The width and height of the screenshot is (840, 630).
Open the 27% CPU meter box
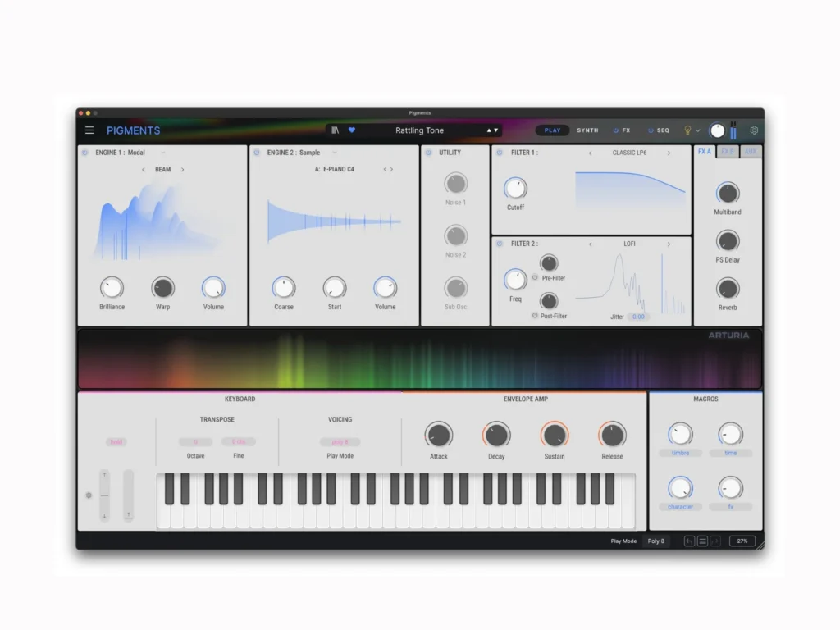[742, 541]
